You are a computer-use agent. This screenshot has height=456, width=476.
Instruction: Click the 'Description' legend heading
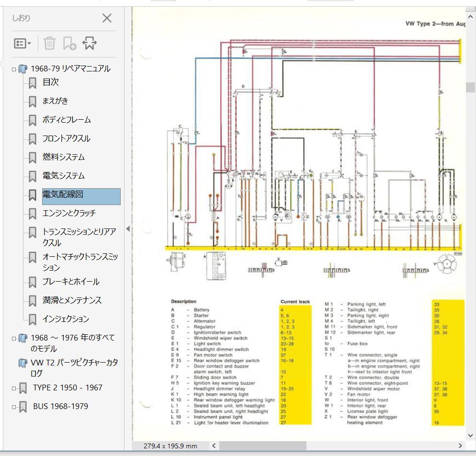coord(184,301)
